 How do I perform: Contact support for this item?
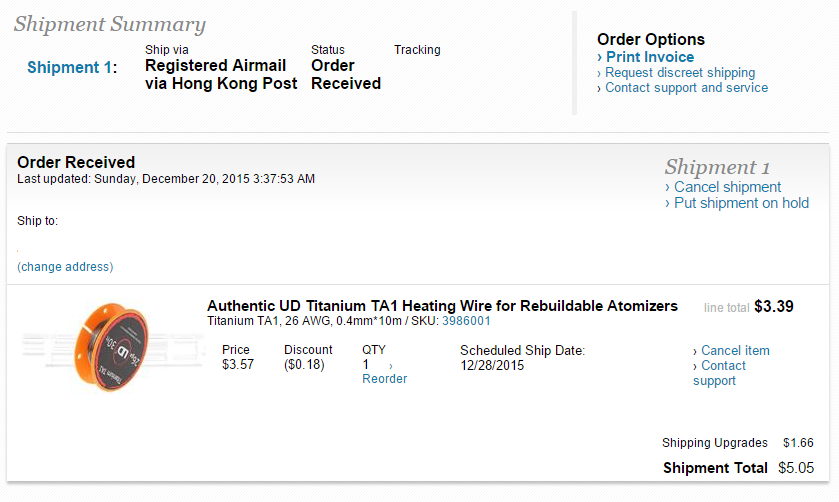click(x=720, y=373)
